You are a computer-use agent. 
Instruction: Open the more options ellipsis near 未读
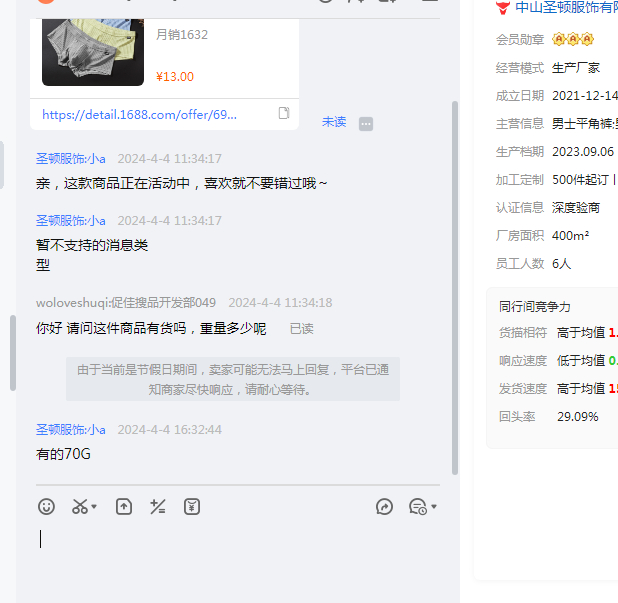[x=366, y=123]
